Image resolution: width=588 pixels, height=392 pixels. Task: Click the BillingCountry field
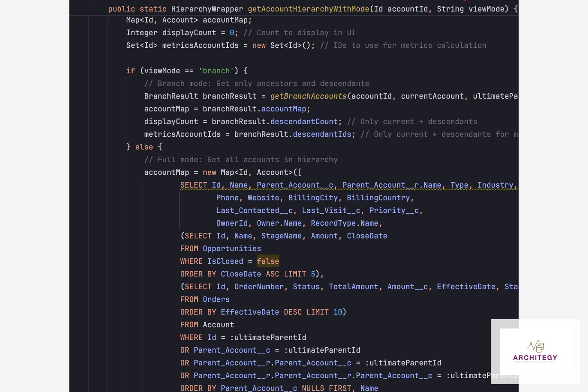coord(378,198)
